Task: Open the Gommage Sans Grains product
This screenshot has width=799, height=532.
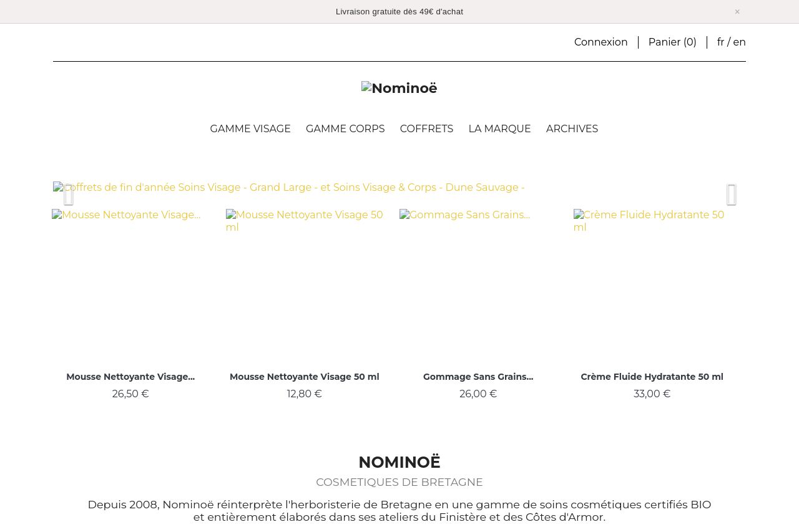Action: tap(478, 377)
